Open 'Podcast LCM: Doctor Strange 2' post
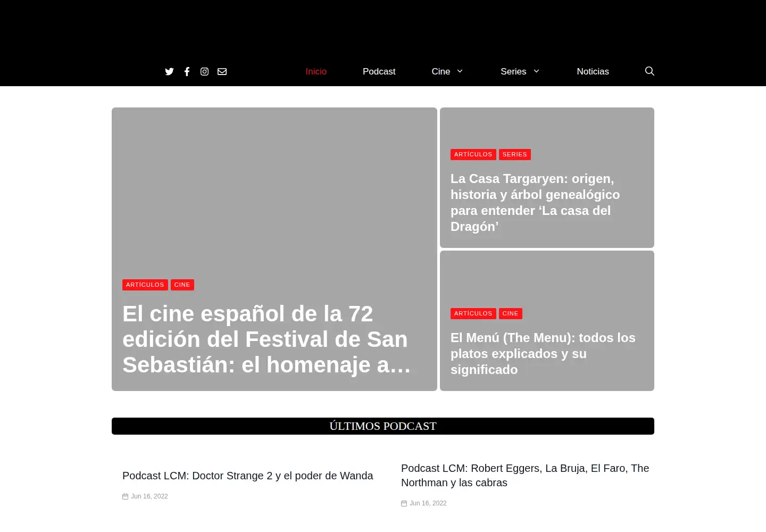This screenshot has width=766, height=532. [248, 476]
